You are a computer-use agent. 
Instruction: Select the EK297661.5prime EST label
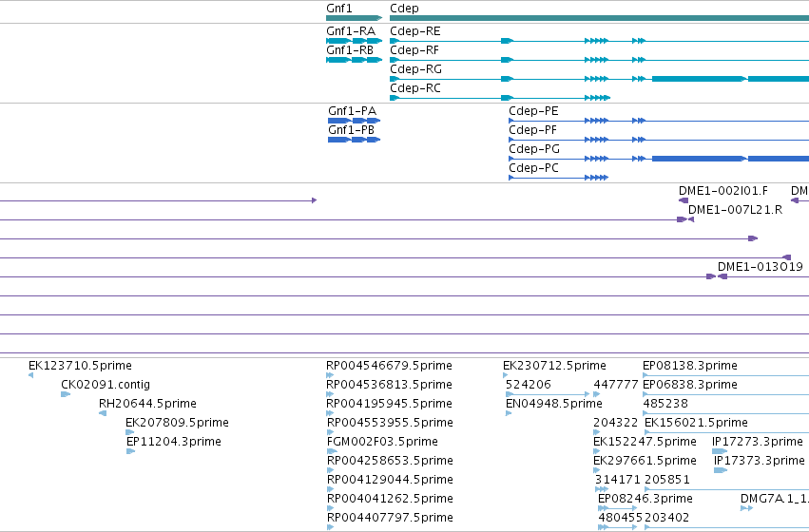[x=645, y=461]
